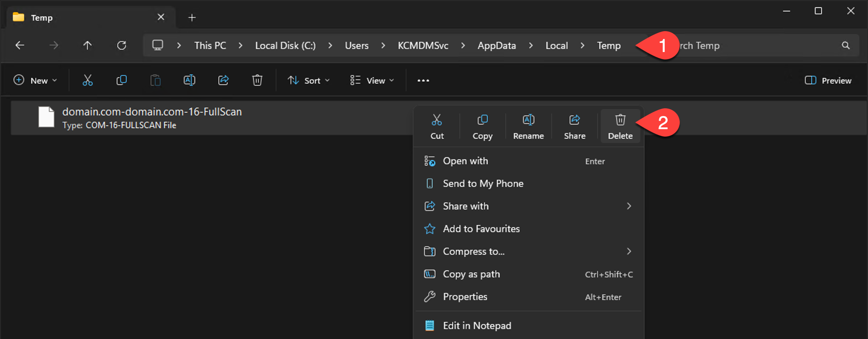Click Local breadcrumb

(x=557, y=45)
